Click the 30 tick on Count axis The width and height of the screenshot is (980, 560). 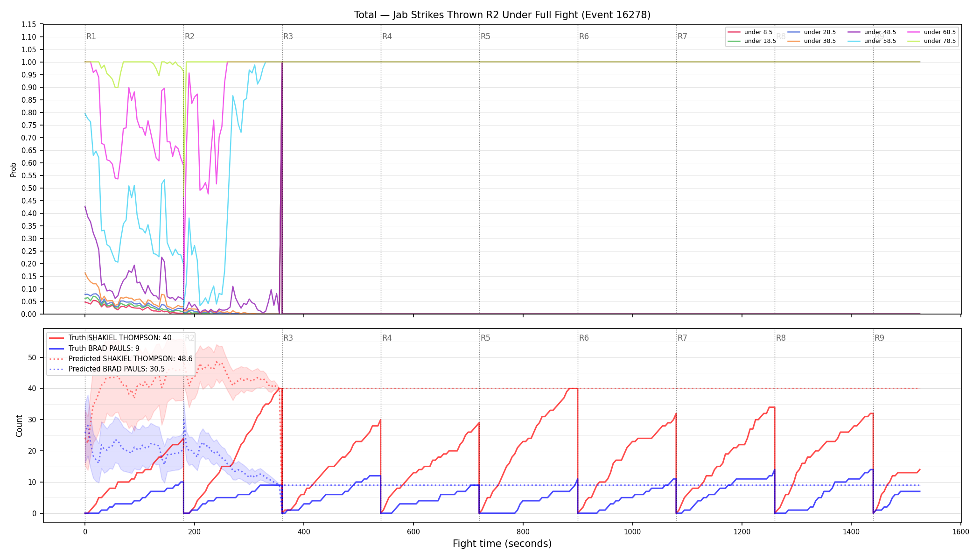[x=32, y=420]
